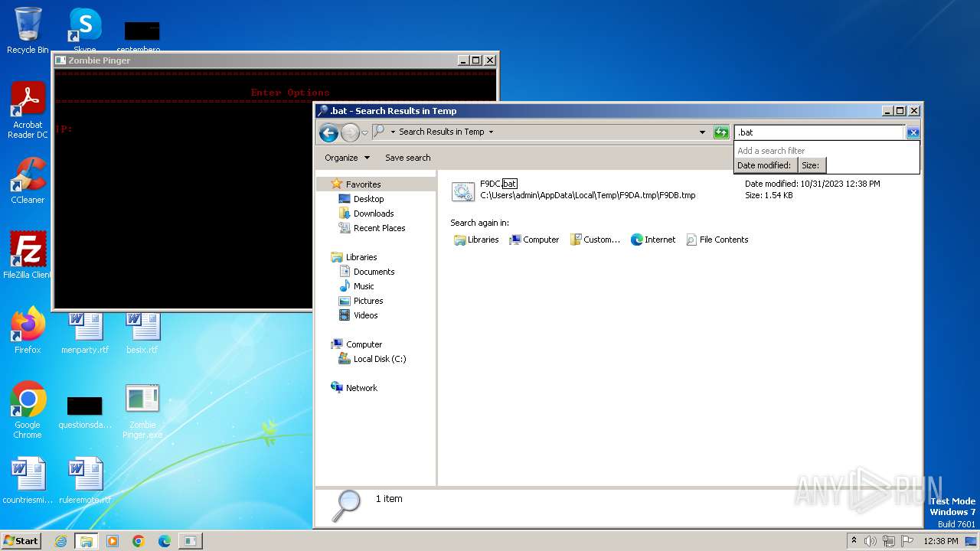Click the 12:38 PM taskbar clock
This screenshot has height=551, width=980.
(x=940, y=541)
